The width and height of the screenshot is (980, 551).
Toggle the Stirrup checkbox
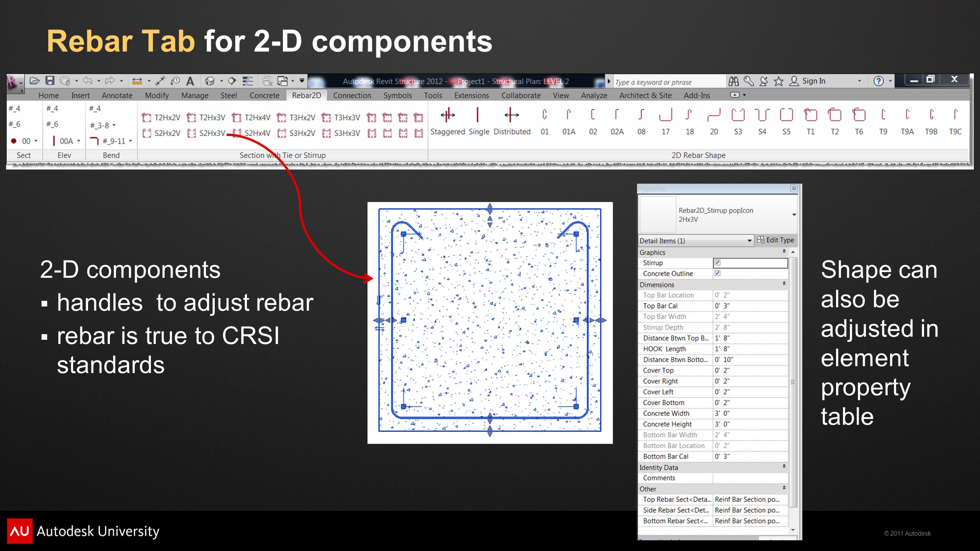coord(717,262)
